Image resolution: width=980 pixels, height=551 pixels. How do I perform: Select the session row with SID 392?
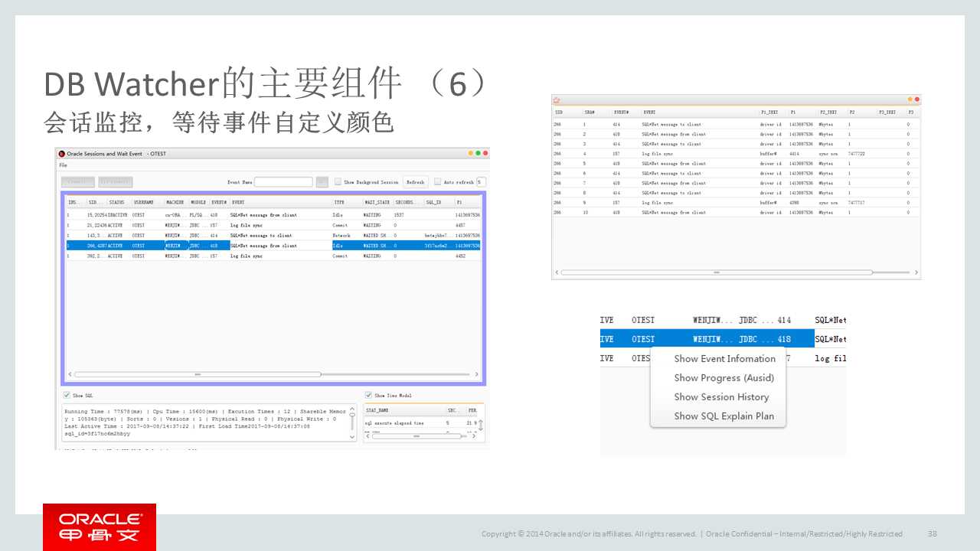(273, 256)
